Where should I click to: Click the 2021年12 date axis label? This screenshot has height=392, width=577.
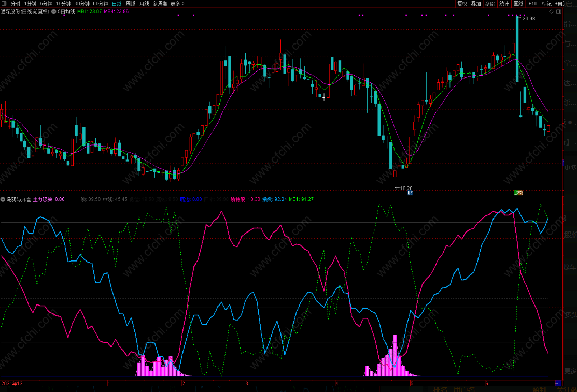(x=12, y=383)
